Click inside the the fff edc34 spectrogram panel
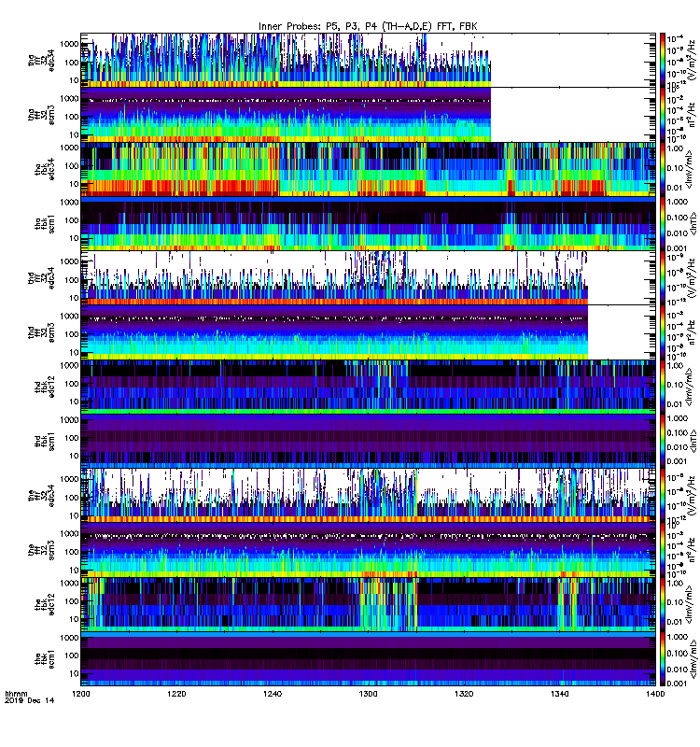700x747 pixels. click(x=368, y=496)
